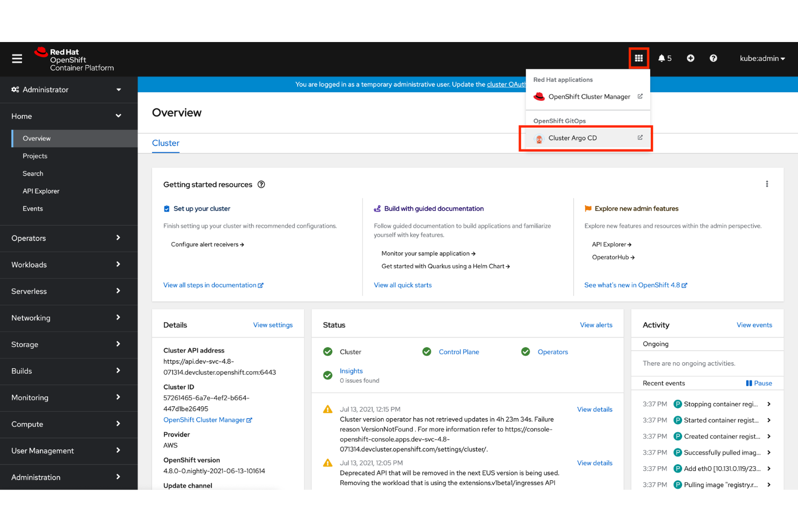The width and height of the screenshot is (798, 532).
Task: Click Configure alert receivers link
Action: [208, 245]
